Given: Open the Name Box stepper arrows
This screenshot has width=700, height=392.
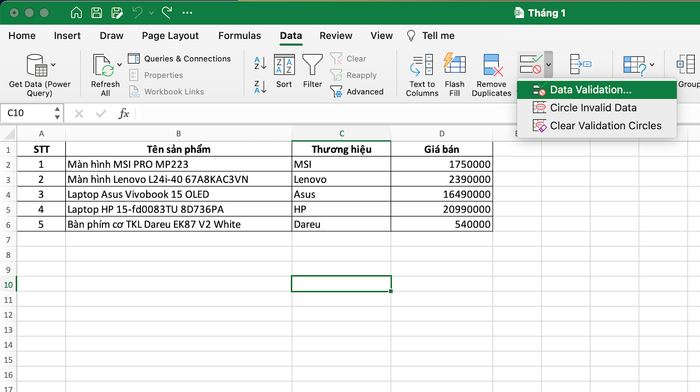Looking at the screenshot, I should tap(57, 113).
